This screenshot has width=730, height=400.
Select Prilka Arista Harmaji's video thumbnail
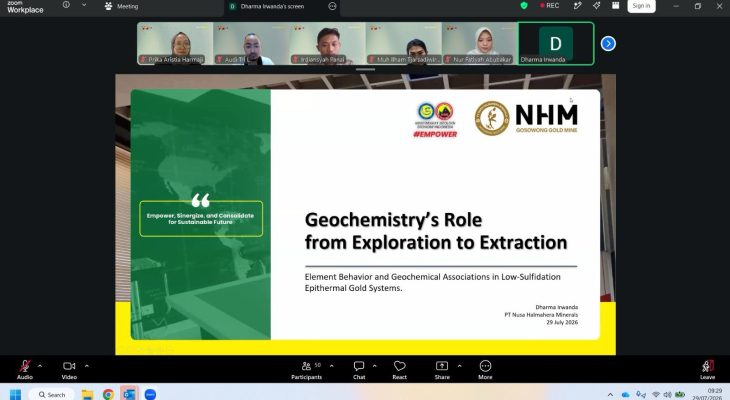click(176, 43)
